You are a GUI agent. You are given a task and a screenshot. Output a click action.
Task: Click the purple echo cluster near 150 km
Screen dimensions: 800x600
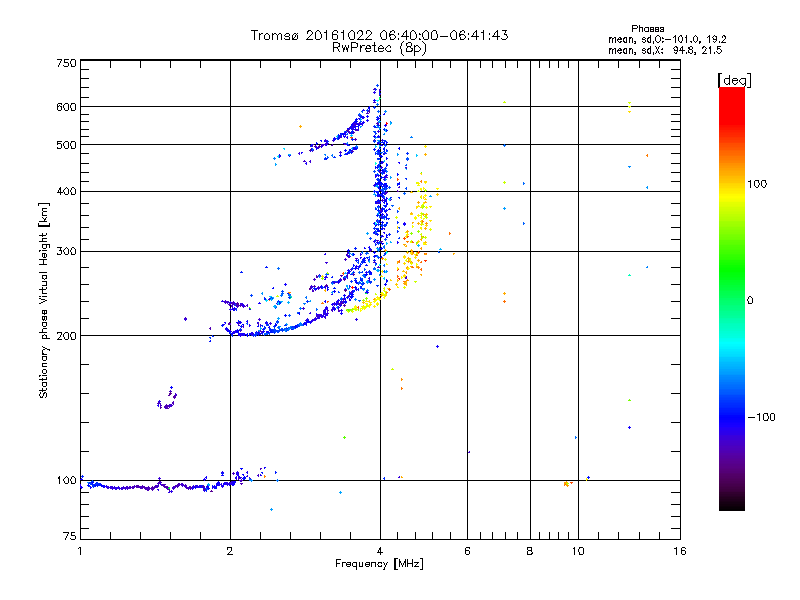[x=167, y=399]
